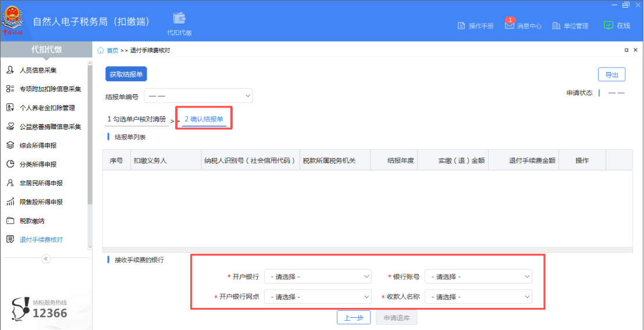Click the 单位管理 label text
The width and height of the screenshot is (644, 330).
click(576, 26)
